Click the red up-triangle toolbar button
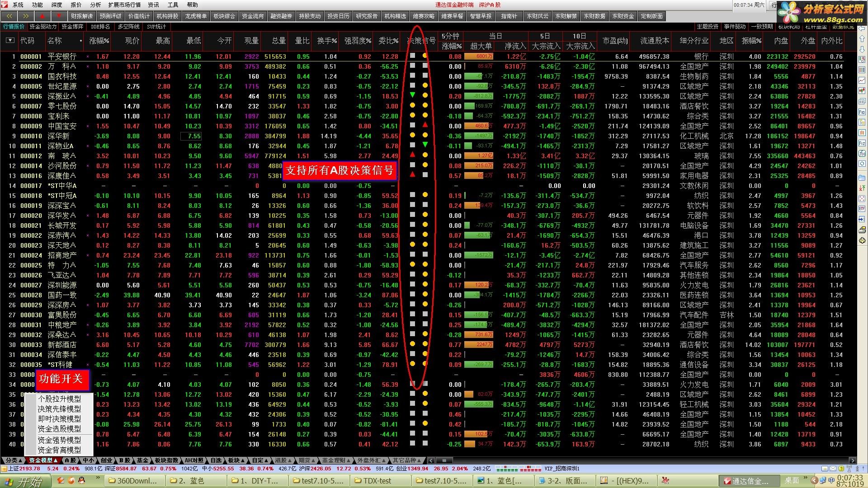Image resolution: width=868 pixels, height=488 pixels. [42, 16]
